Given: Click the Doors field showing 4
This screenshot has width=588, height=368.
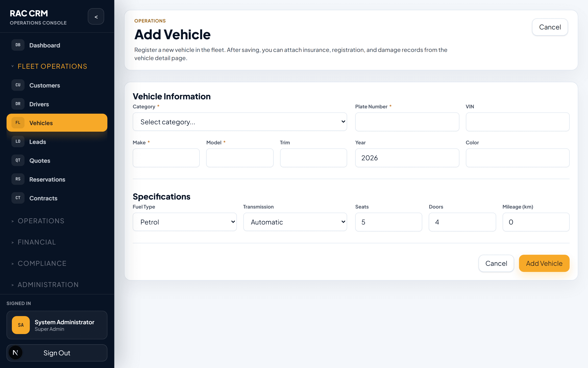Looking at the screenshot, I should (462, 222).
